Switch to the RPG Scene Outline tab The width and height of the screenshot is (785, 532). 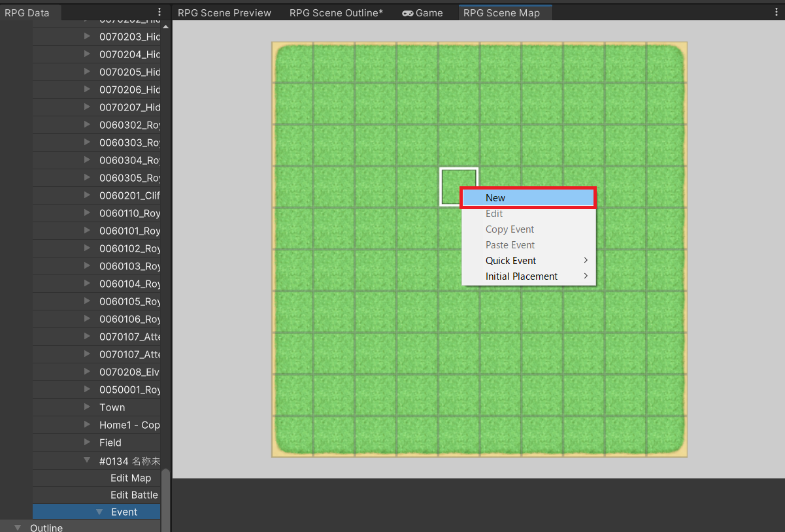(x=336, y=13)
